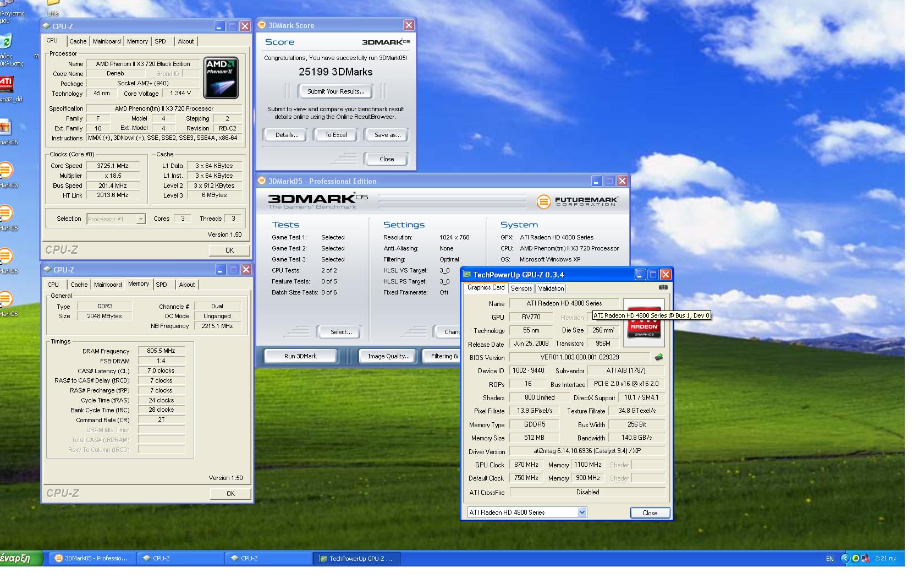Image resolution: width=924 pixels, height=578 pixels.
Task: Click the Multiplier x 18.5 field
Action: 112,176
